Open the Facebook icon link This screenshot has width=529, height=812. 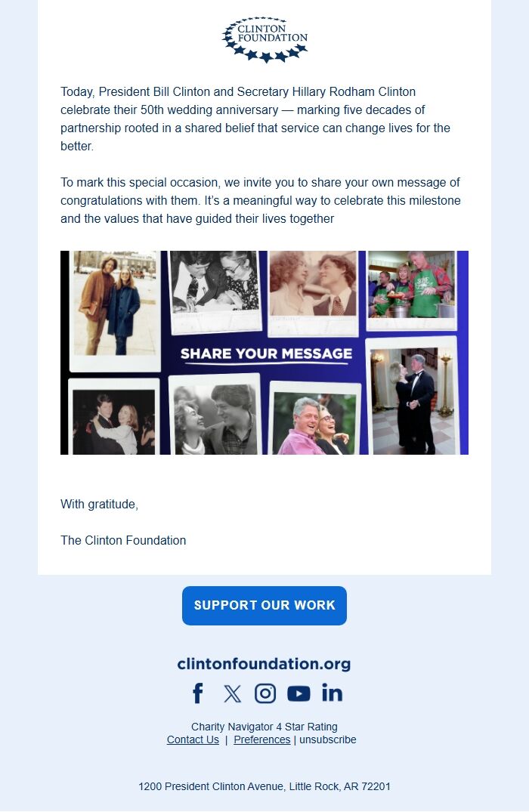[198, 693]
